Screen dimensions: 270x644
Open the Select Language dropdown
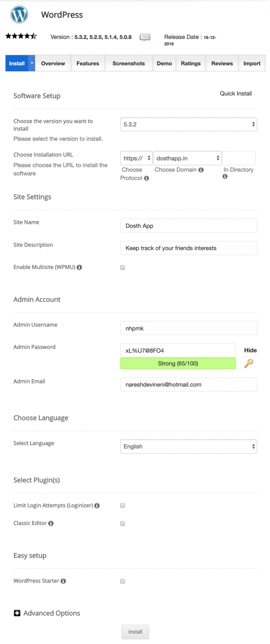click(x=188, y=446)
